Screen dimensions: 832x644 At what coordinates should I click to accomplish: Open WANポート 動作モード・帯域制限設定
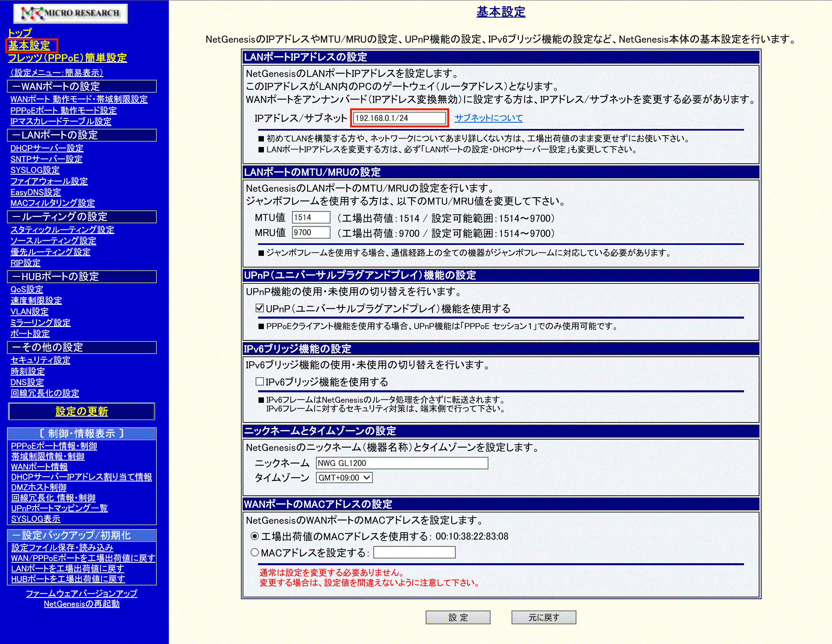[x=79, y=99]
